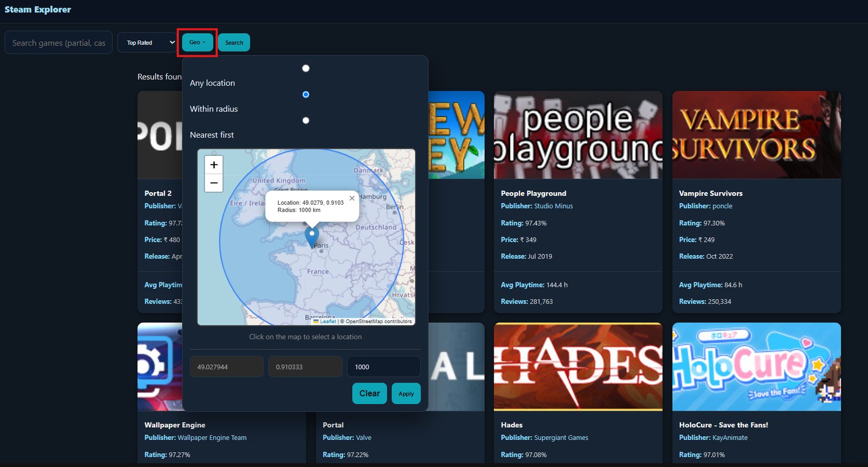The image size is (868, 467).
Task: Select the Nearest first radio option
Action: pos(306,121)
